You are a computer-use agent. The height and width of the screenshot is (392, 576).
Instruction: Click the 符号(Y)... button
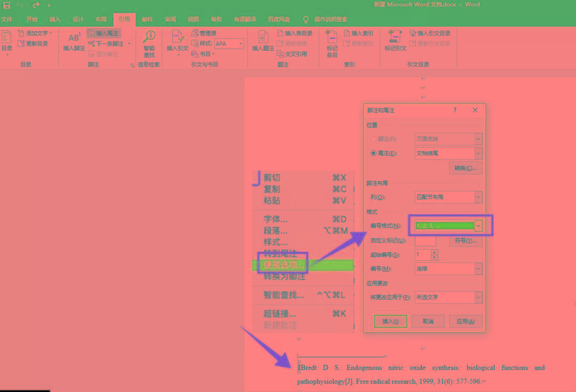click(465, 241)
